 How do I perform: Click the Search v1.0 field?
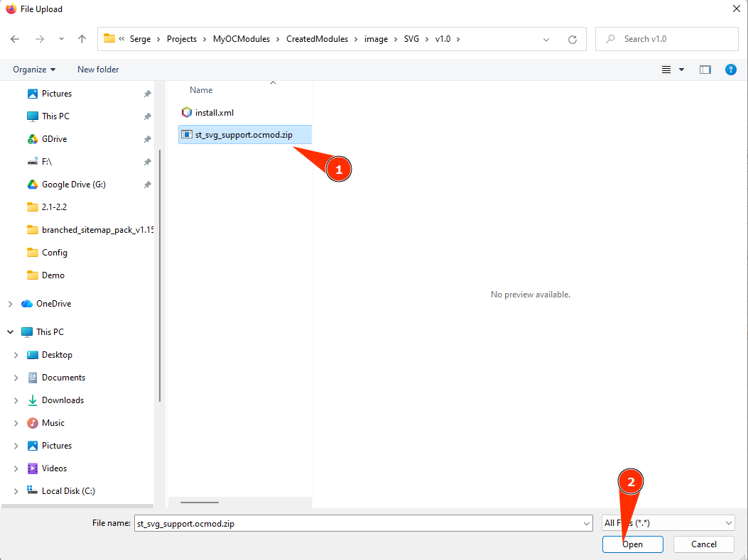click(x=666, y=39)
